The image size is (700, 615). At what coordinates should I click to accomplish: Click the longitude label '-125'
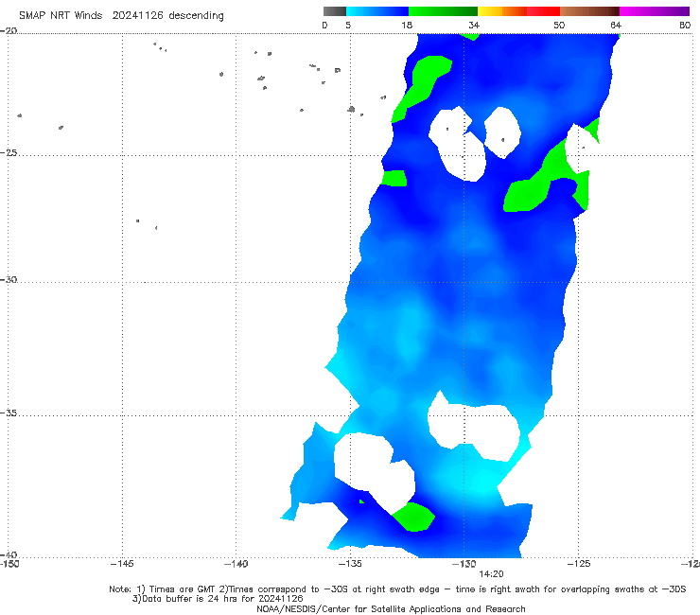(579, 564)
